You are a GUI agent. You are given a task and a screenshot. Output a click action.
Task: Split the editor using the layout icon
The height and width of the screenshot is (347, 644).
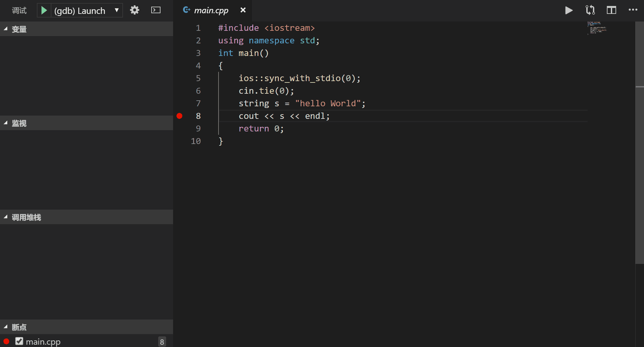(x=611, y=10)
